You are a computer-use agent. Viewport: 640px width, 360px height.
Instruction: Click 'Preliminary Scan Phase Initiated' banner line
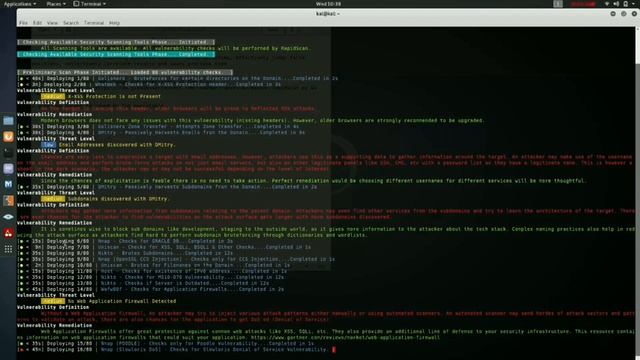[x=125, y=72]
